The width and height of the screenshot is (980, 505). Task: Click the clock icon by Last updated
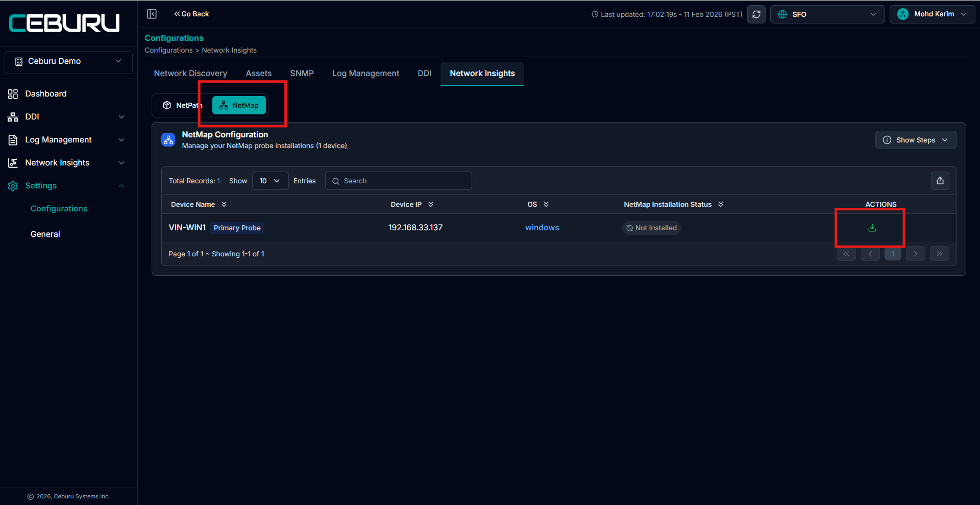(595, 14)
